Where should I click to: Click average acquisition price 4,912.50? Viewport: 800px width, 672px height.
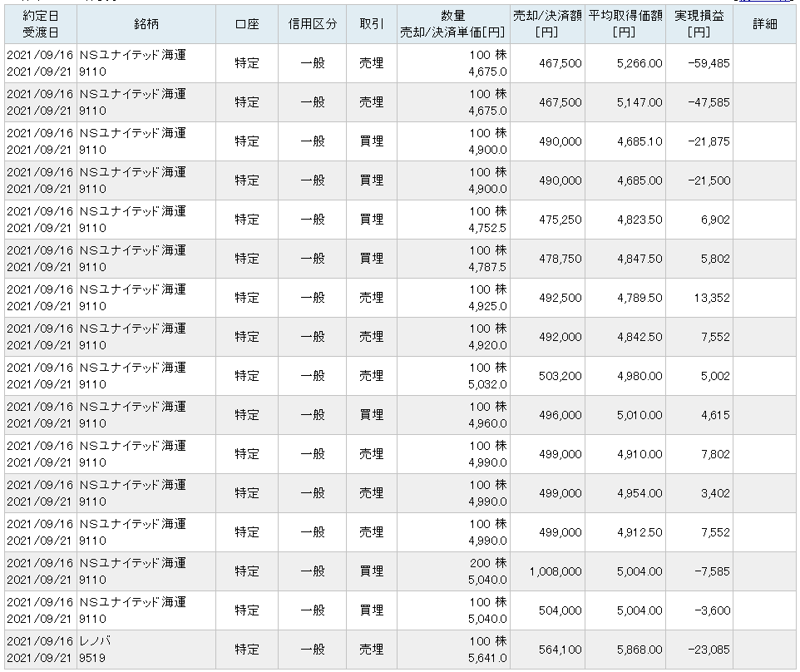click(x=640, y=533)
